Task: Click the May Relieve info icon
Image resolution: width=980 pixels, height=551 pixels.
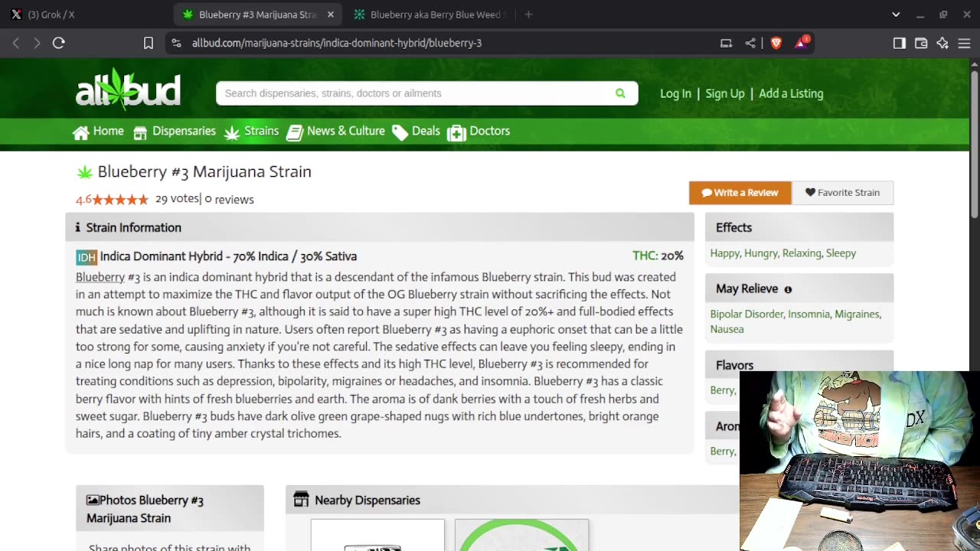Action: (x=788, y=289)
